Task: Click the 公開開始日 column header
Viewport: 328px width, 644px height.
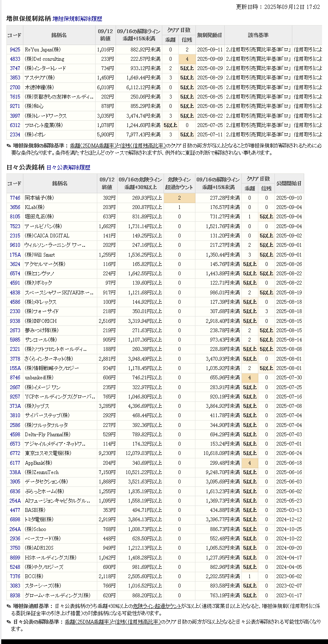Action: coord(289,184)
